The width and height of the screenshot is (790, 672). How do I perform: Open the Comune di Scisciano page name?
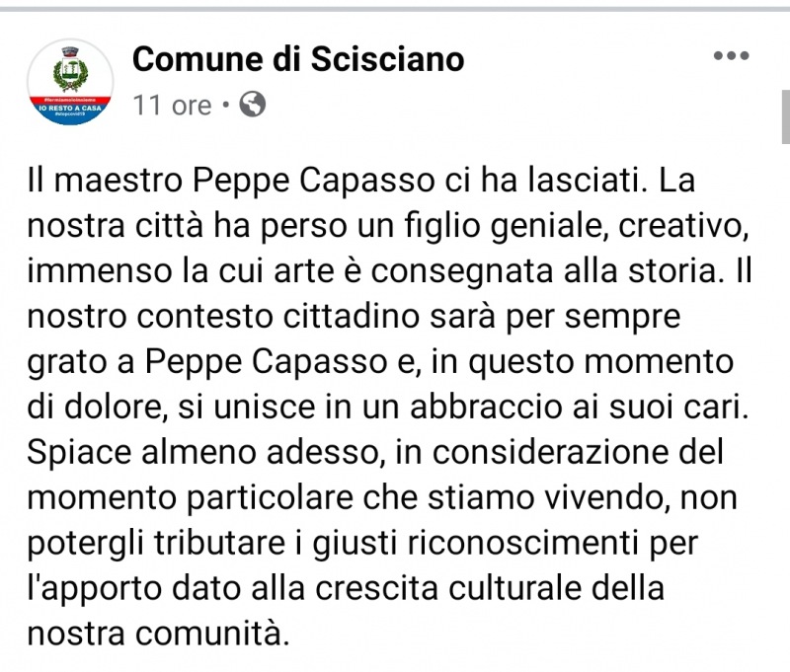297,59
